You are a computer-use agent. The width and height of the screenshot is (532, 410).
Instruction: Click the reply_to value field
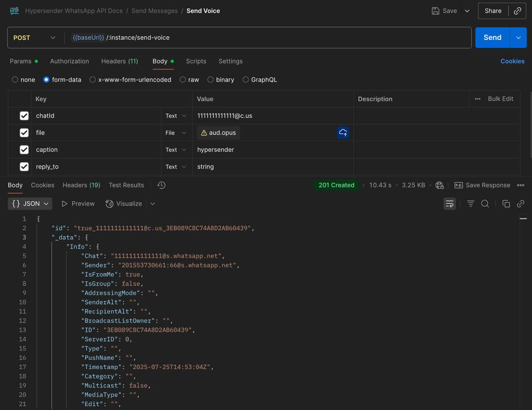pos(273,167)
